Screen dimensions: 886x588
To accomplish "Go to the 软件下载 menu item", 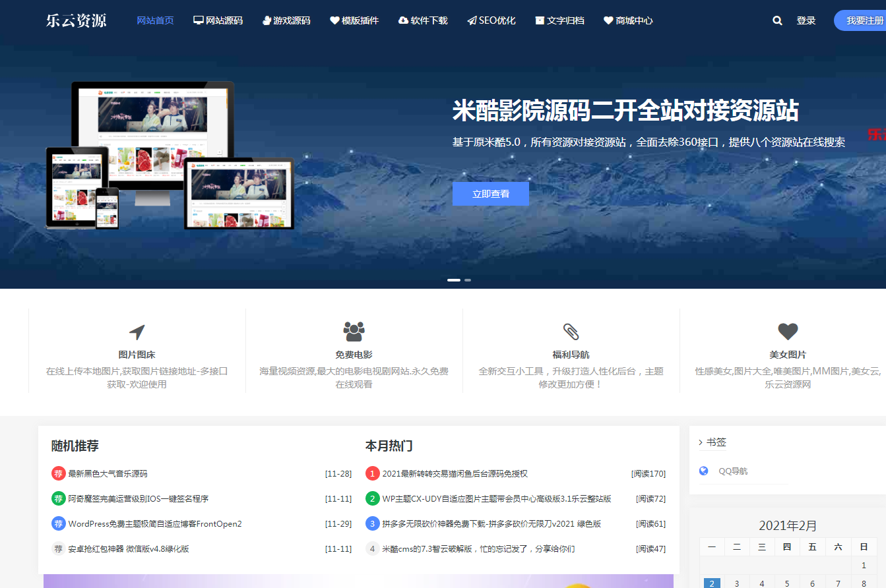I will pyautogui.click(x=423, y=20).
